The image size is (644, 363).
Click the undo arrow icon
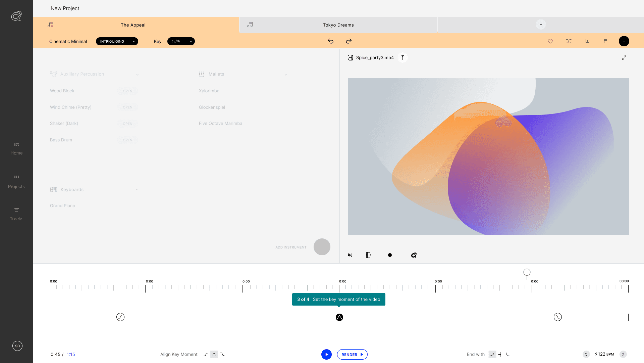click(330, 41)
